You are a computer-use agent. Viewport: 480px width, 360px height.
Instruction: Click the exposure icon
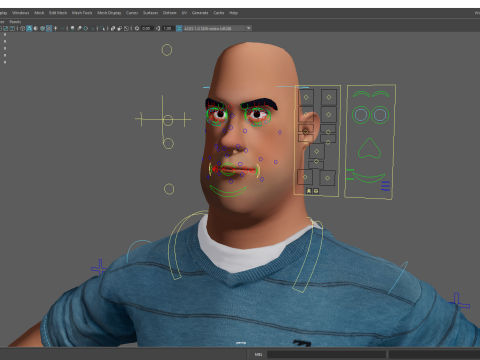[x=137, y=28]
